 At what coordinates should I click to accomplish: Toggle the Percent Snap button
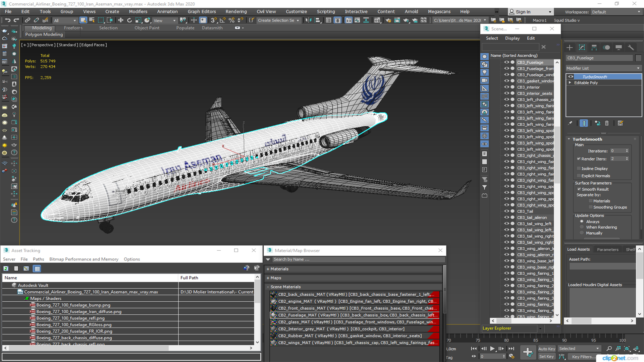pyautogui.click(x=231, y=20)
